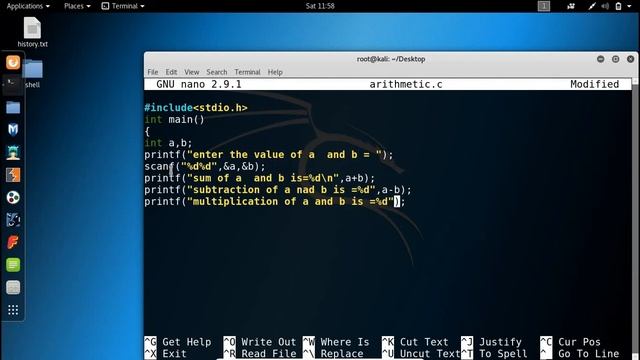This screenshot has height=360, width=640.
Task: Open the Edit menu in terminal
Action: click(171, 72)
